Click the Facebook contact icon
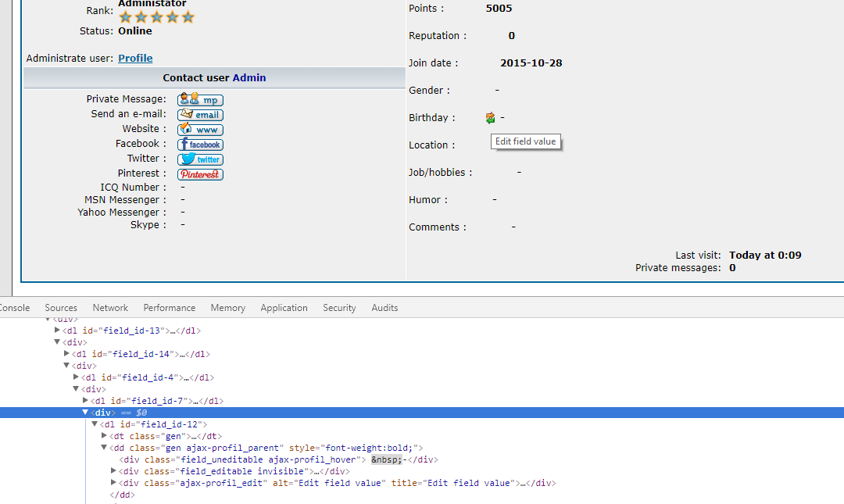This screenshot has height=504, width=844. click(x=200, y=145)
